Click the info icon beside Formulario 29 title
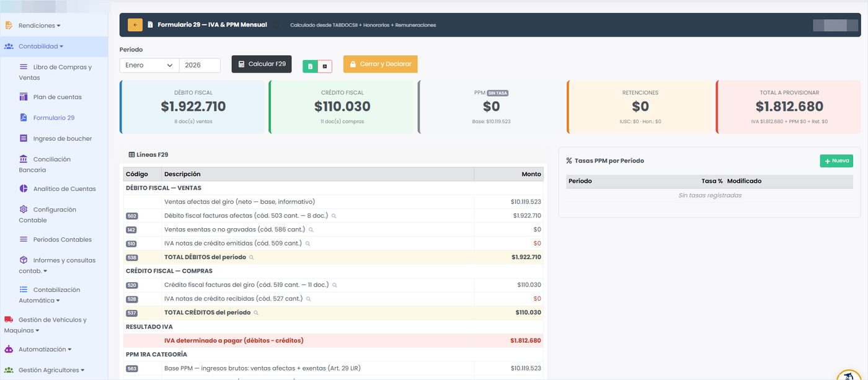 click(x=276, y=25)
